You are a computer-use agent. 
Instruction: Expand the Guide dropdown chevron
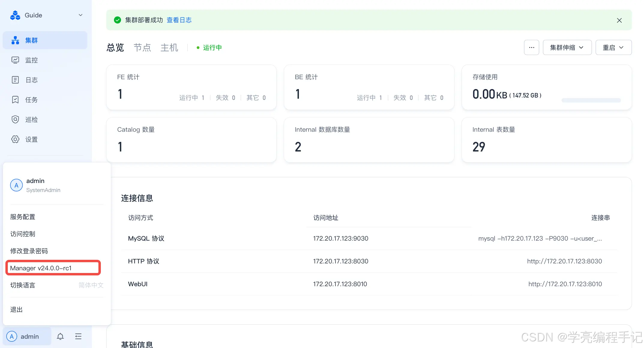80,15
